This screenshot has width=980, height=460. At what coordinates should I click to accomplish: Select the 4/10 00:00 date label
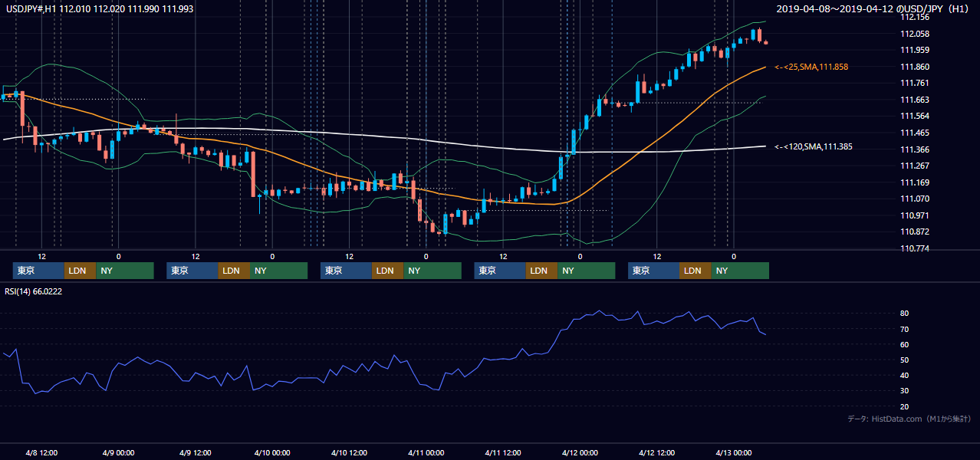272,452
